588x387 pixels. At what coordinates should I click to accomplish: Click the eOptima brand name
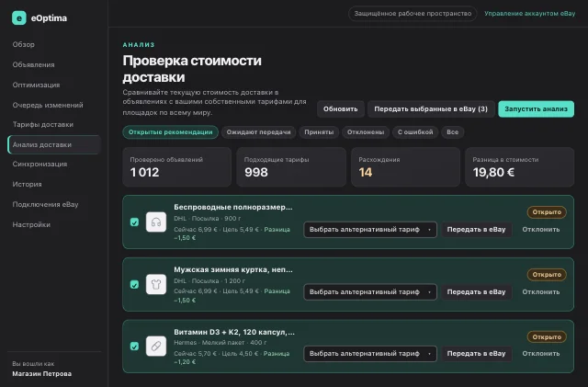click(49, 18)
